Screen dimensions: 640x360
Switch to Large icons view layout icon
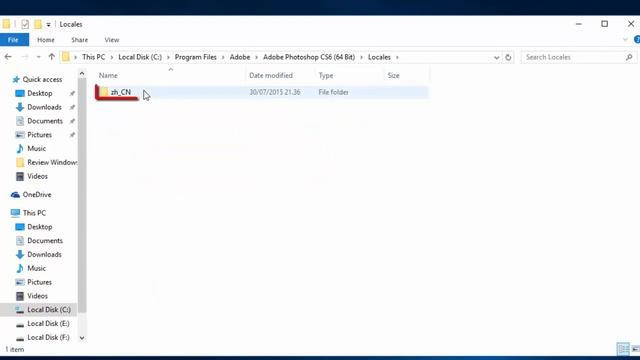636,349
